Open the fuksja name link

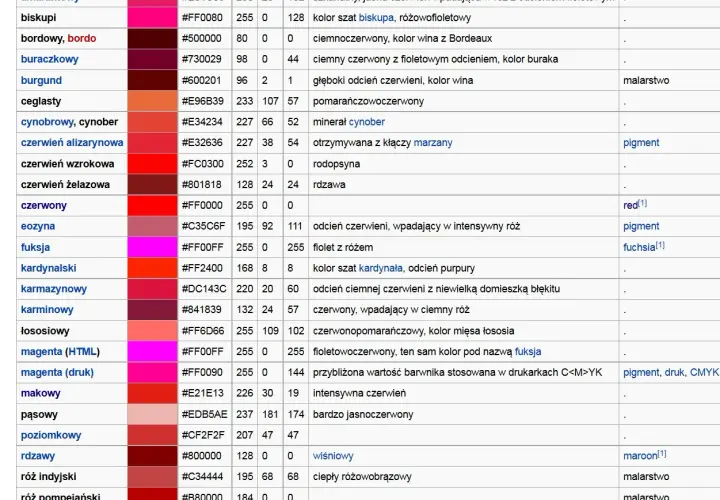coord(35,247)
